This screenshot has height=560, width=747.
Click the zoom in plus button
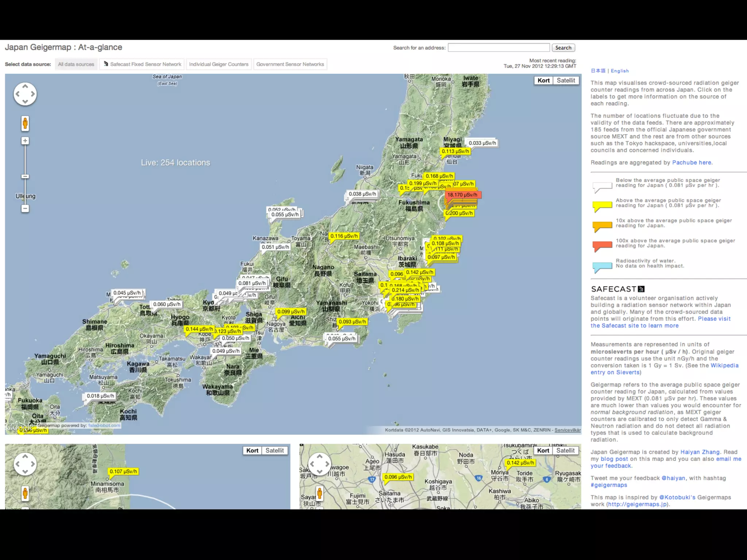pos(25,141)
